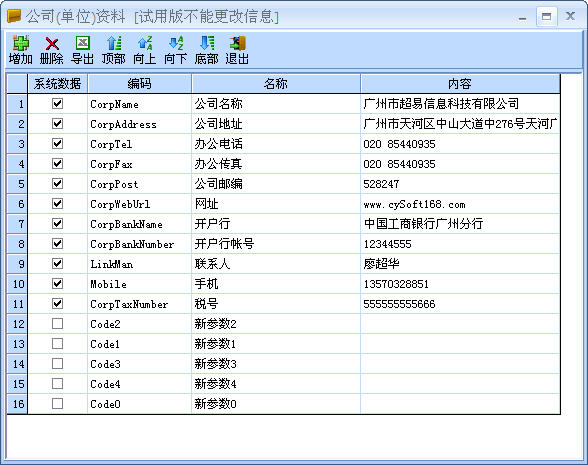Click the 新参数2 name cell
The width and height of the screenshot is (588, 465).
pos(276,324)
